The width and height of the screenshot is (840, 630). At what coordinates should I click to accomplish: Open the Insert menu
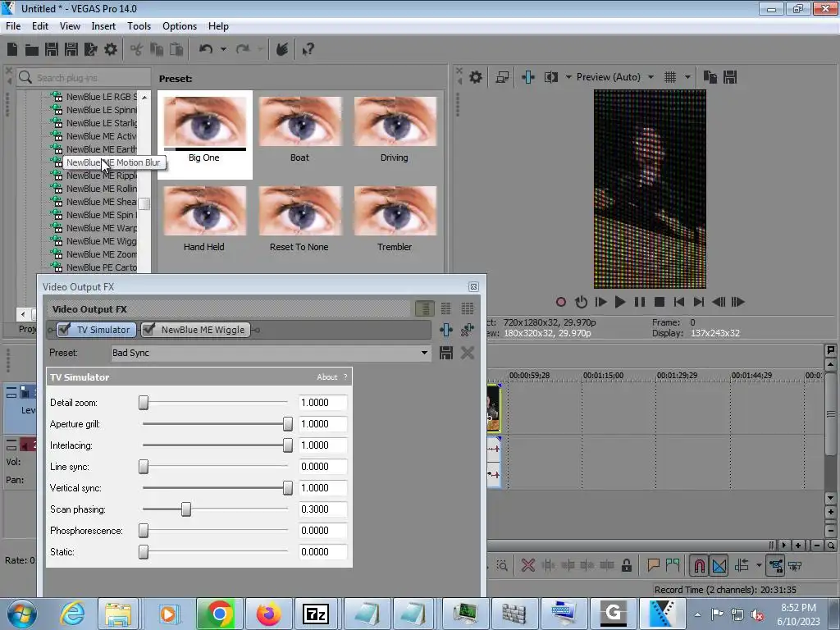coord(103,25)
